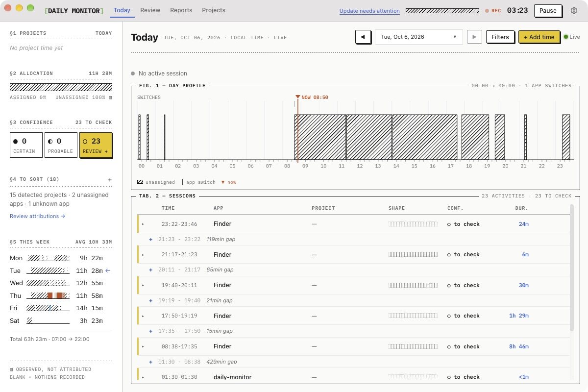
Task: Click the allocation hatched bar in §2
Action: 61,87
